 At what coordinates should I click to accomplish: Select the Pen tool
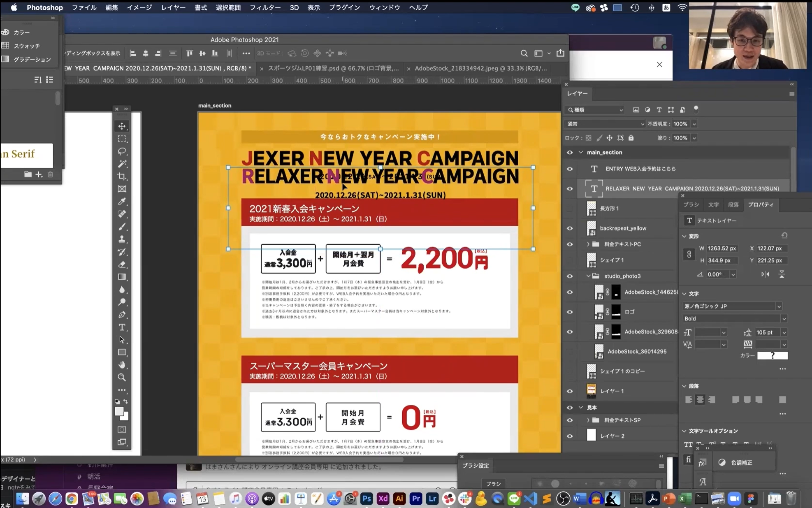click(x=122, y=315)
